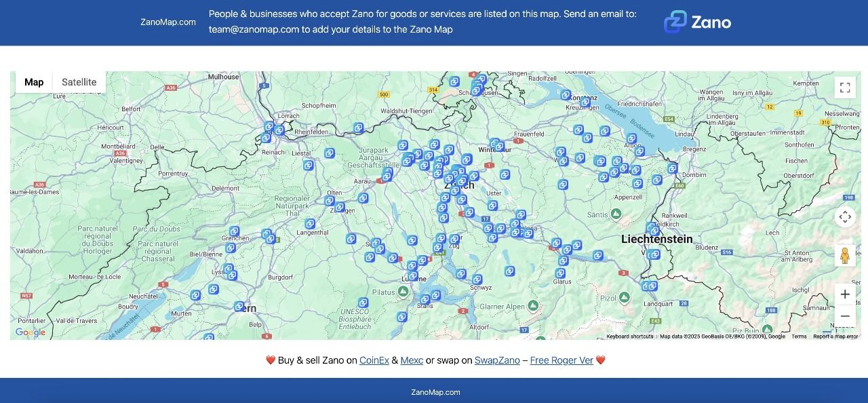Select Zano marker between Rheinfelden and Waldshut-Tiengen
Viewport: 868px width, 403px height.
click(x=358, y=128)
